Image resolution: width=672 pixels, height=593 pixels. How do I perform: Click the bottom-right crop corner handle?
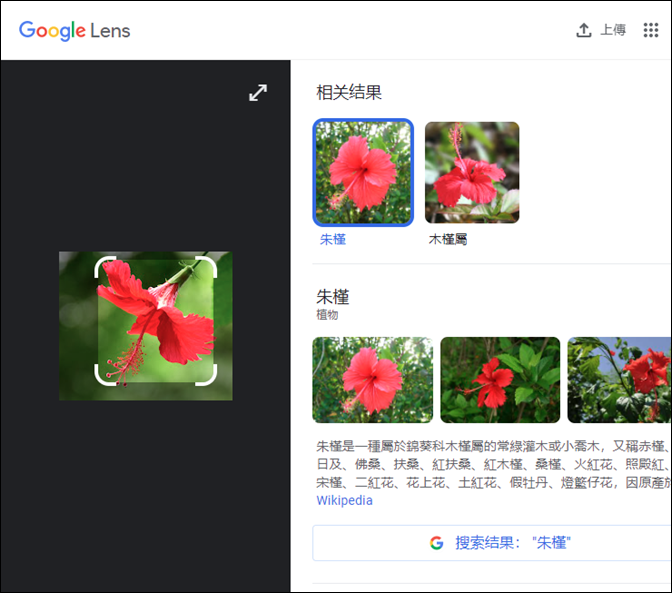[x=207, y=375]
